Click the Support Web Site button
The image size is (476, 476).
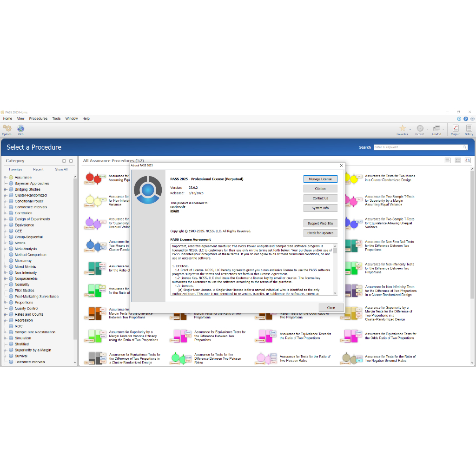point(320,224)
